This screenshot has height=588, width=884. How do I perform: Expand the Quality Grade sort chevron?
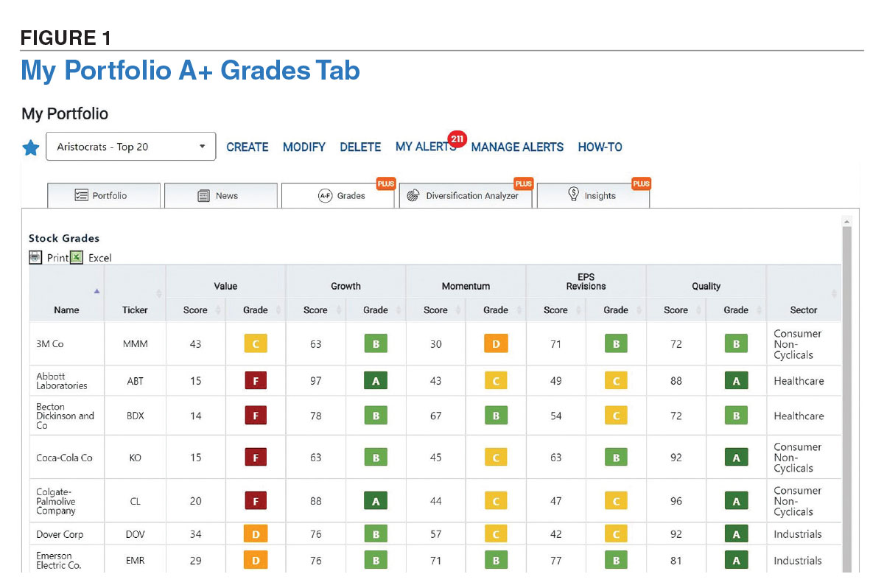(759, 310)
